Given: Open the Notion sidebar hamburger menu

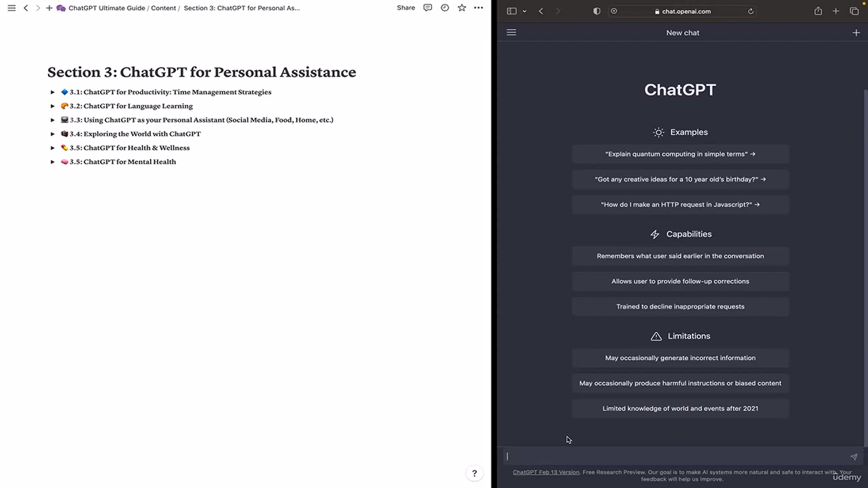Looking at the screenshot, I should point(12,8).
